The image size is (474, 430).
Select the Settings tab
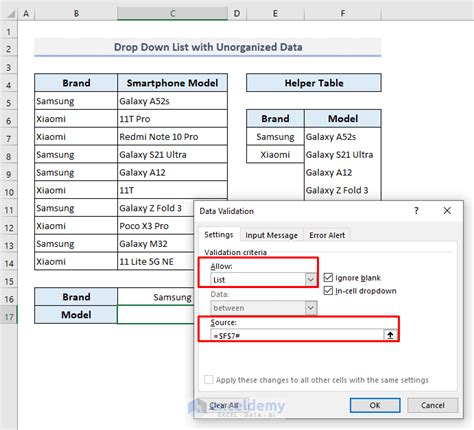pyautogui.click(x=219, y=235)
